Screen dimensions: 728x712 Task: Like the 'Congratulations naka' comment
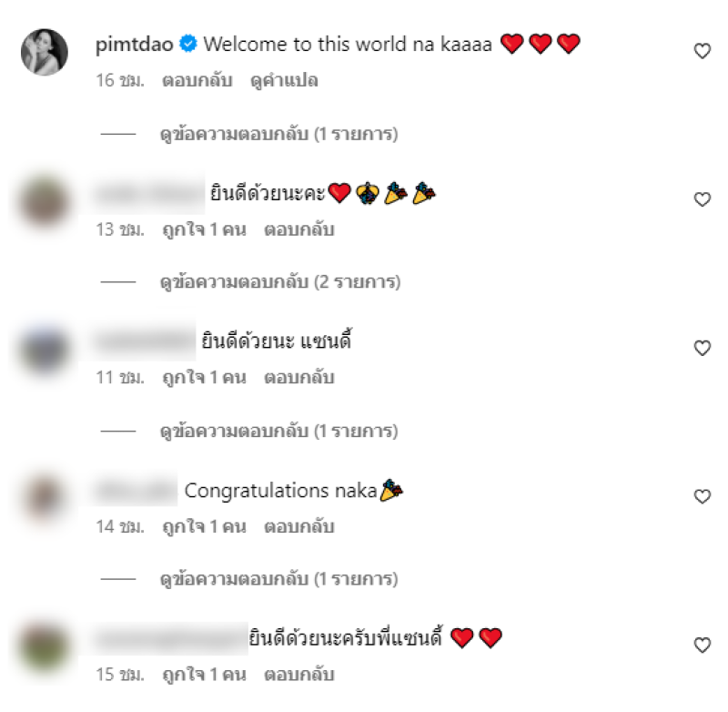point(702,496)
